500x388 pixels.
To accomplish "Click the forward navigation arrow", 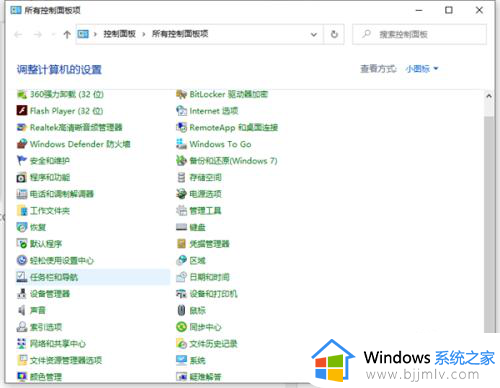I will [38, 34].
